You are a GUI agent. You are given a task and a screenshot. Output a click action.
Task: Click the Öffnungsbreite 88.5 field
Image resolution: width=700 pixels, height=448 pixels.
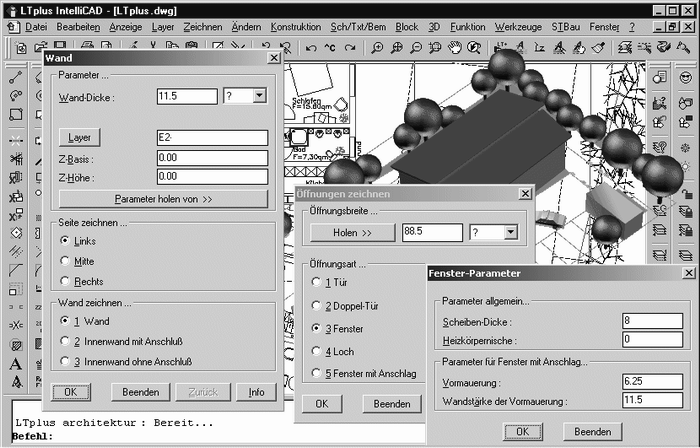coord(432,232)
